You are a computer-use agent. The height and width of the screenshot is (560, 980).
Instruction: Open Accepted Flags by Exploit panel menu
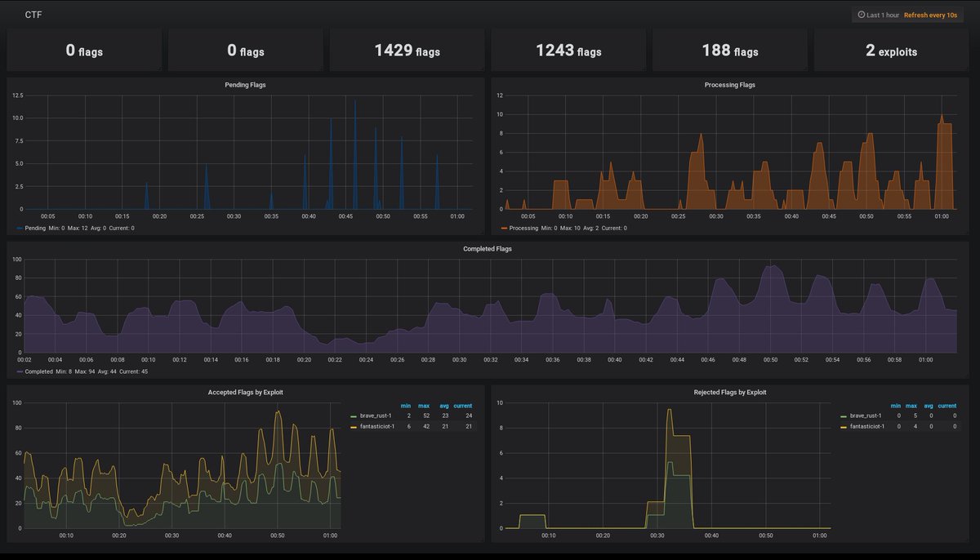pyautogui.click(x=245, y=392)
